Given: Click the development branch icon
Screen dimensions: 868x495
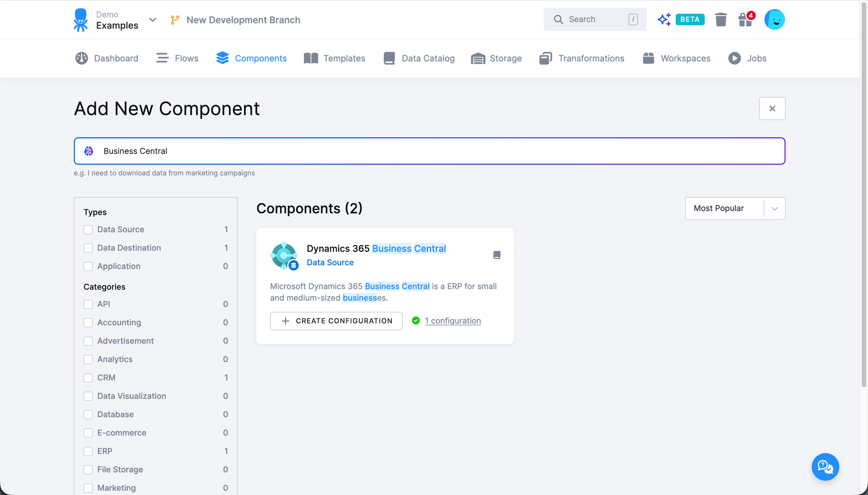Looking at the screenshot, I should [175, 20].
